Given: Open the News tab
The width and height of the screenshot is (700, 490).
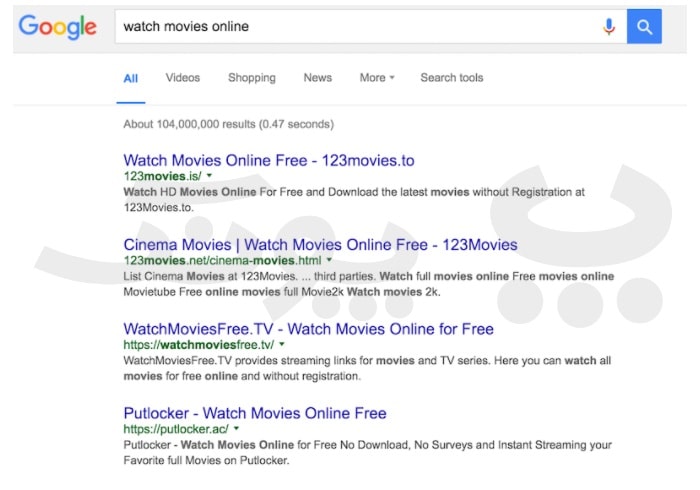Looking at the screenshot, I should coord(317,78).
